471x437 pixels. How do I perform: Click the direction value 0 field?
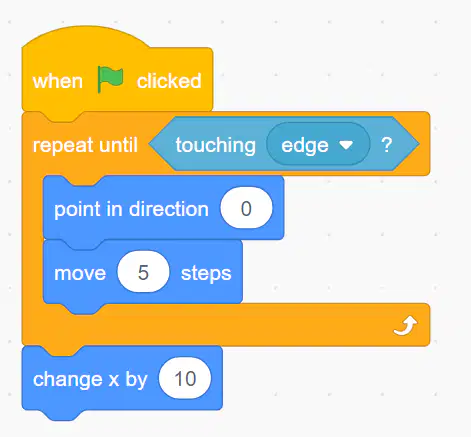point(246,208)
